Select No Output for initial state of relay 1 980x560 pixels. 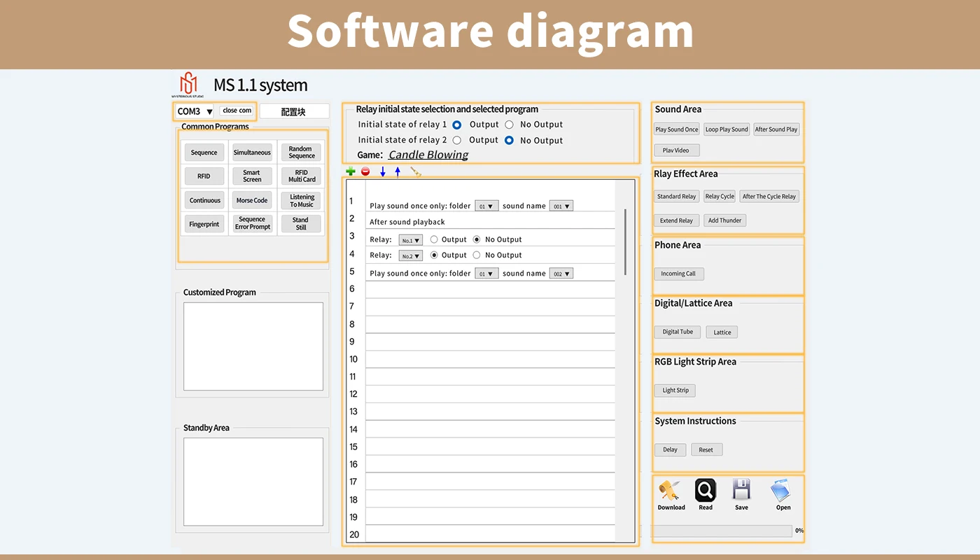tap(509, 125)
